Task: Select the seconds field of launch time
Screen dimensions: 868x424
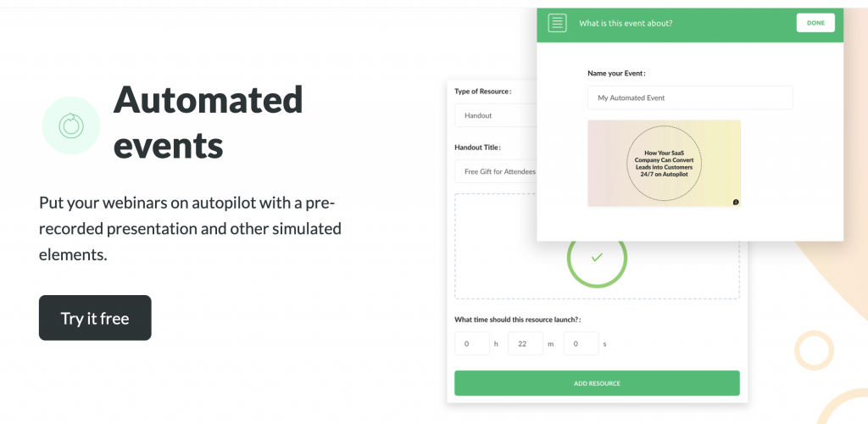Action: point(581,343)
